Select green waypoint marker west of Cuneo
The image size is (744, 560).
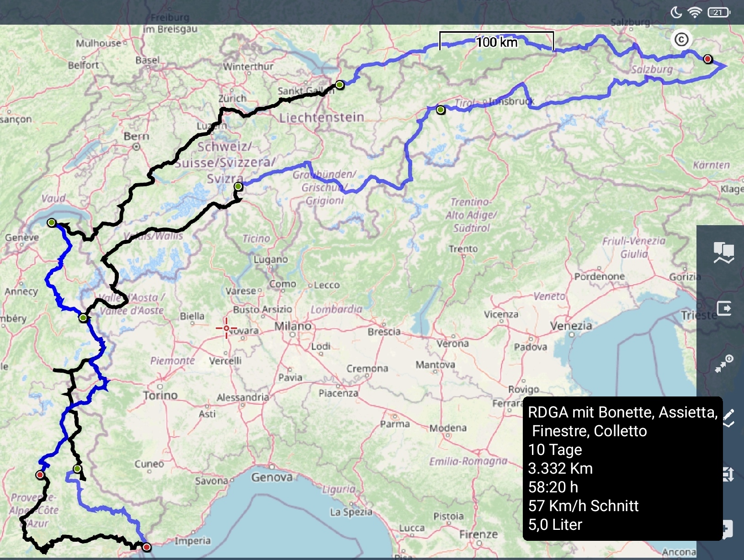tap(77, 469)
